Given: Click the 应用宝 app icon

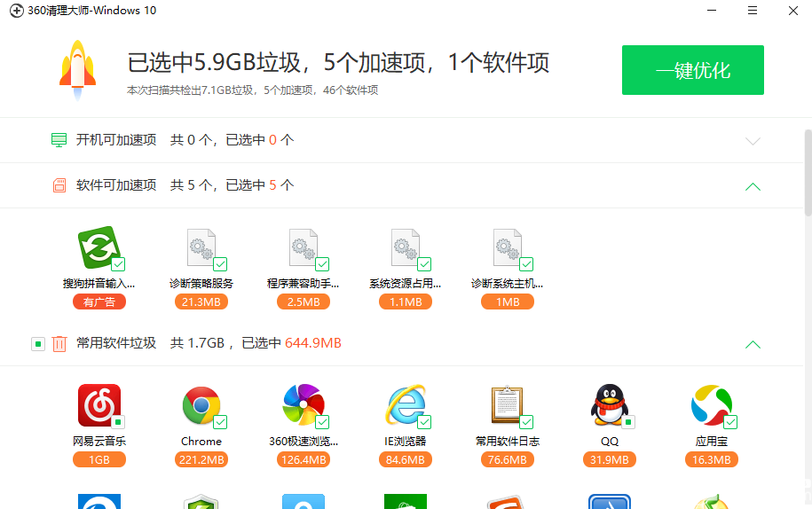Looking at the screenshot, I should (712, 405).
